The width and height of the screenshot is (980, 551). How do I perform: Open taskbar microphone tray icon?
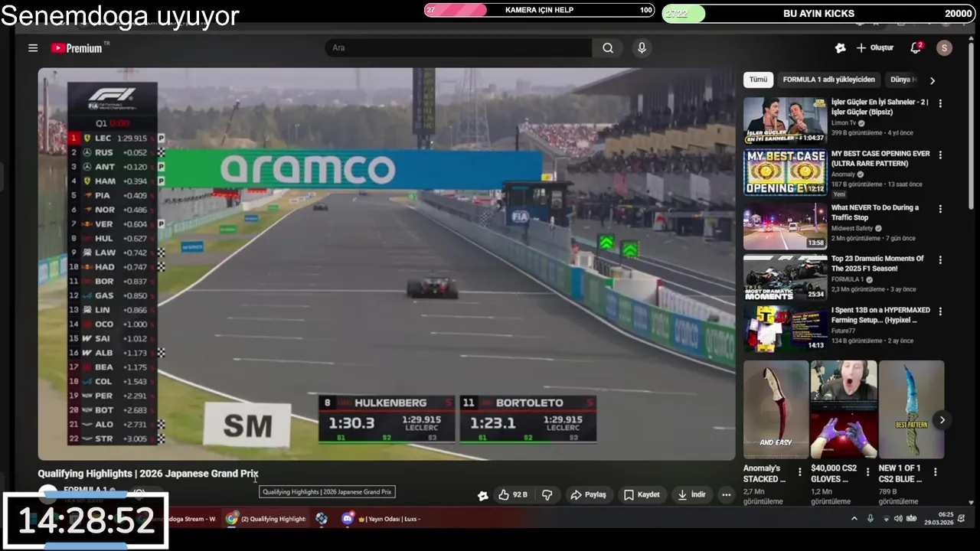tap(871, 519)
